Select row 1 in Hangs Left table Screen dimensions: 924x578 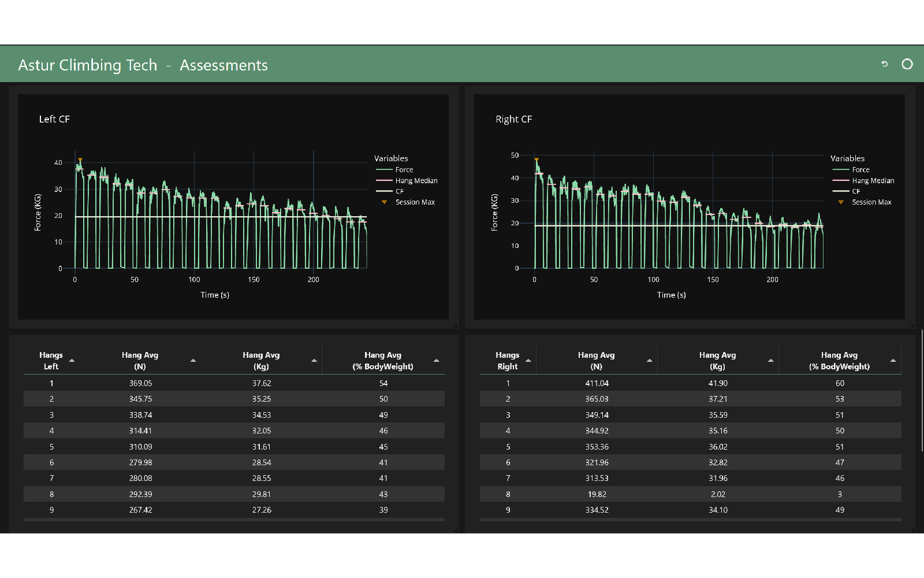(234, 383)
